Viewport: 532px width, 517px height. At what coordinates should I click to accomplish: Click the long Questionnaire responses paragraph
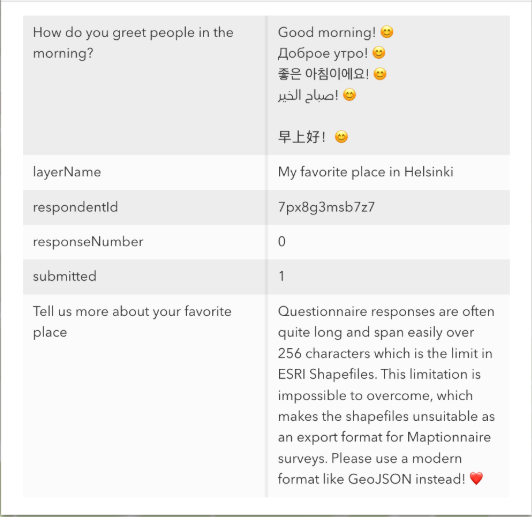(x=386, y=395)
